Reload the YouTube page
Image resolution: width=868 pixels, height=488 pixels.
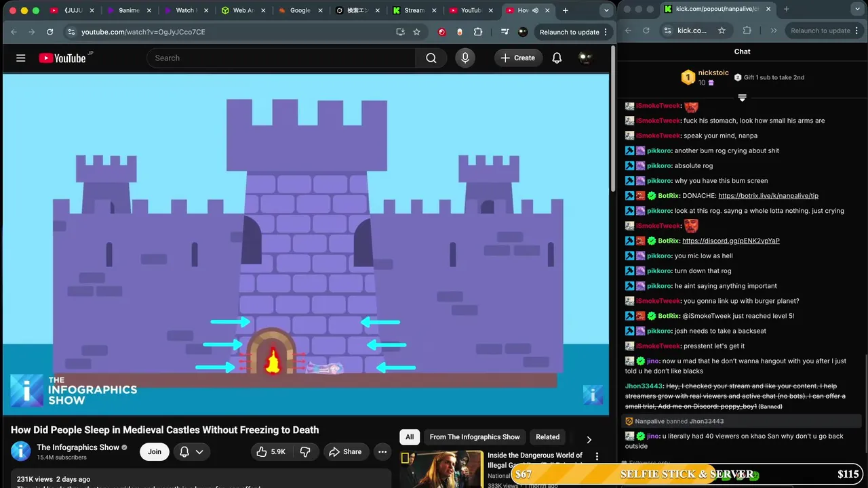click(x=50, y=32)
